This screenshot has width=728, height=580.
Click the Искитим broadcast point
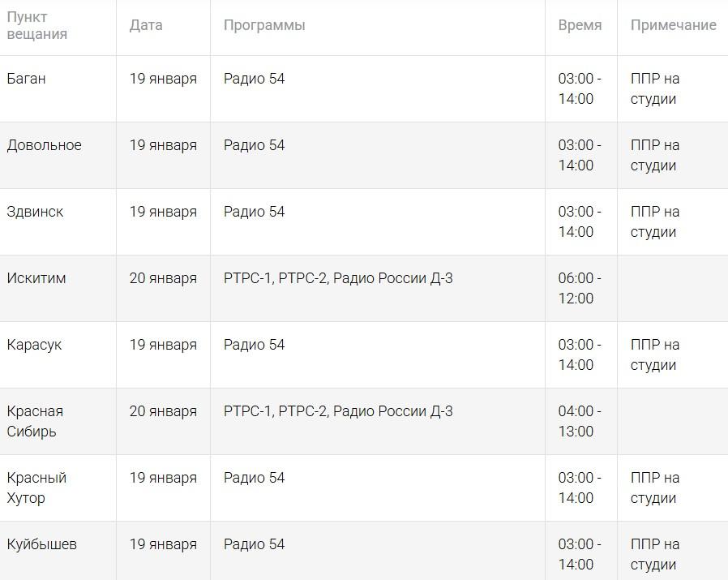pos(36,278)
